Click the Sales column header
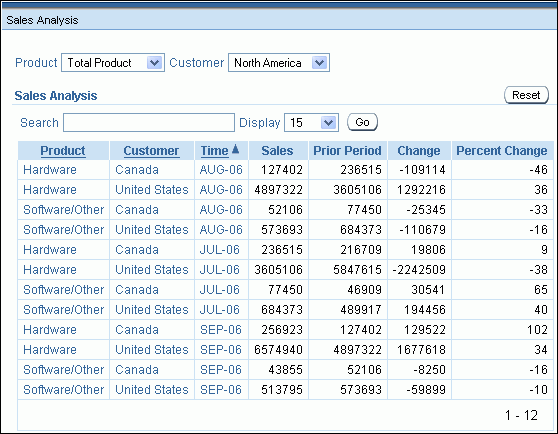This screenshot has height=434, width=558. click(x=277, y=151)
